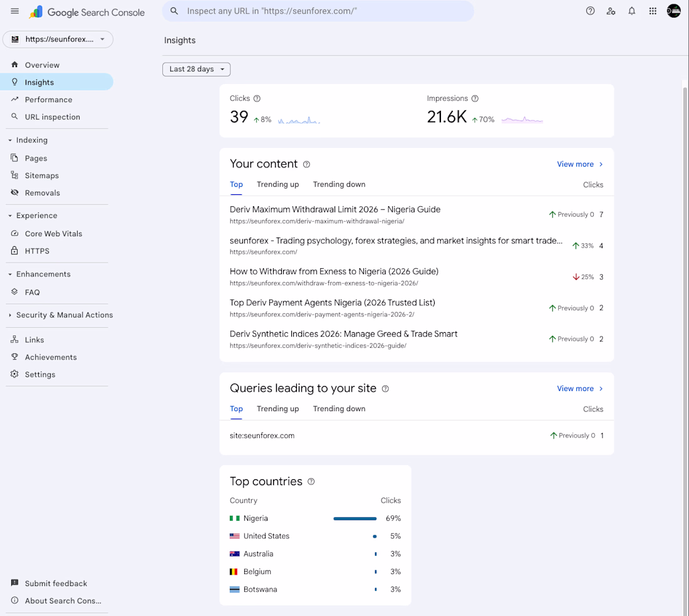Open Core Web Vitals in sidebar
The height and width of the screenshot is (616, 689).
[x=53, y=234]
